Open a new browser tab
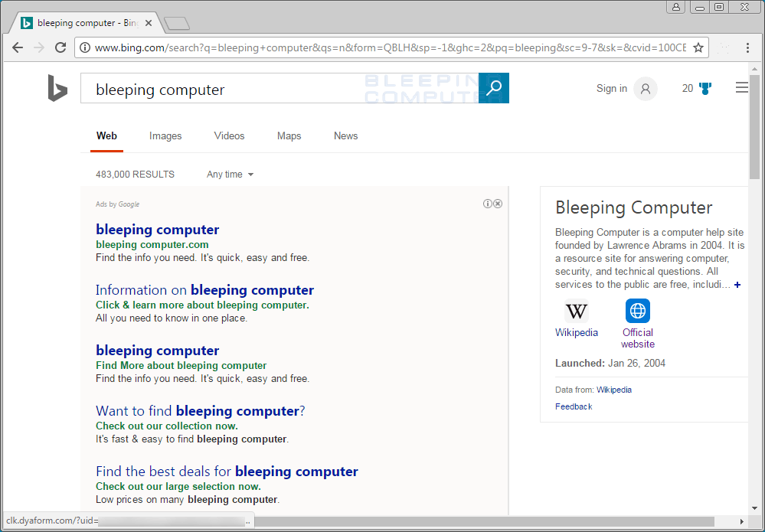The height and width of the screenshot is (532, 765). click(x=177, y=24)
